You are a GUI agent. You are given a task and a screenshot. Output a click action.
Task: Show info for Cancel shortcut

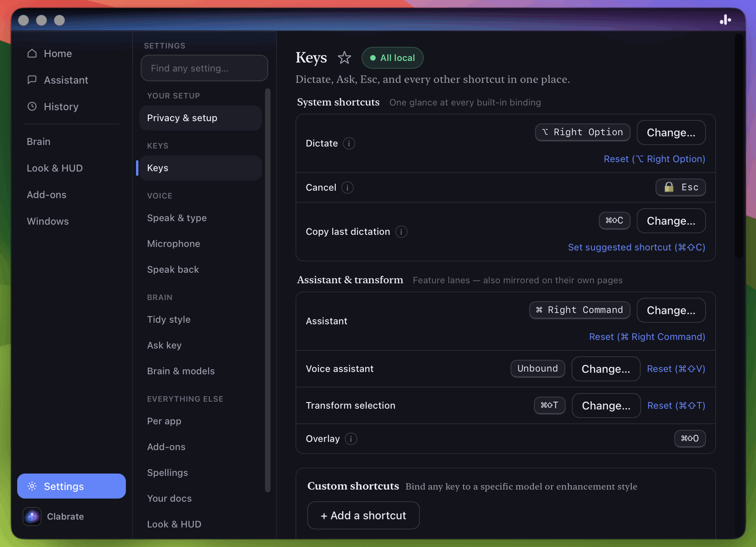348,188
